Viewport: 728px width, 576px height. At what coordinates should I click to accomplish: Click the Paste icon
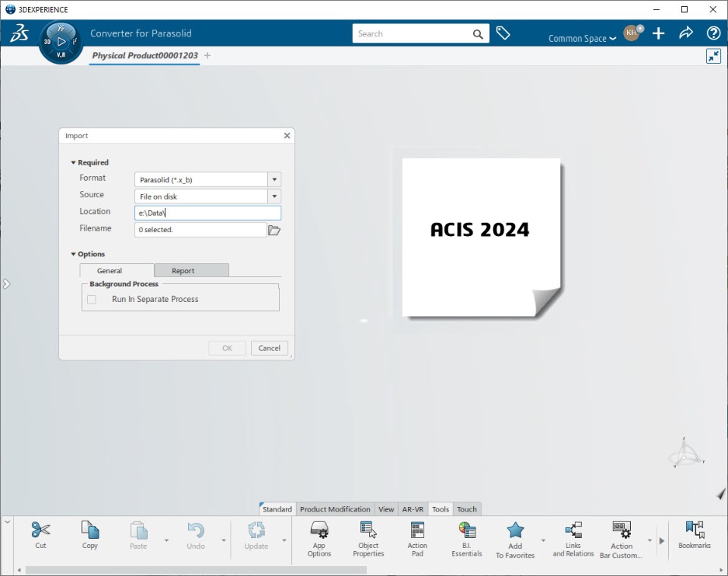[x=138, y=530]
